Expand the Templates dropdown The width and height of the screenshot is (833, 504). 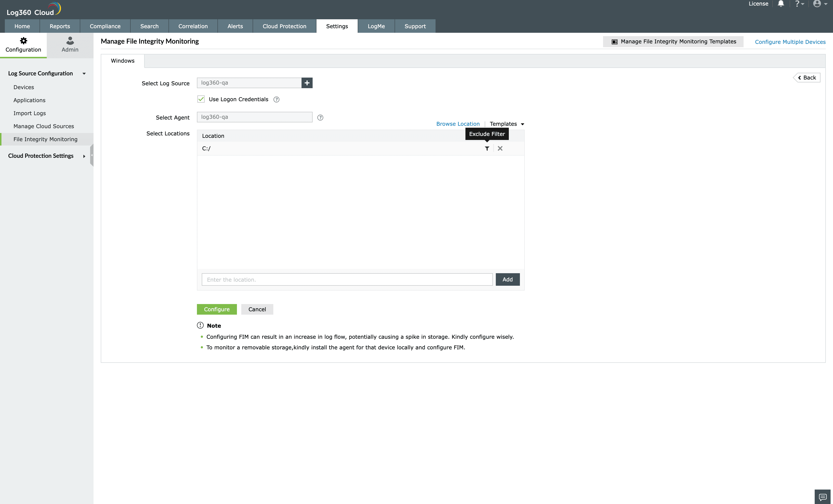507,124
